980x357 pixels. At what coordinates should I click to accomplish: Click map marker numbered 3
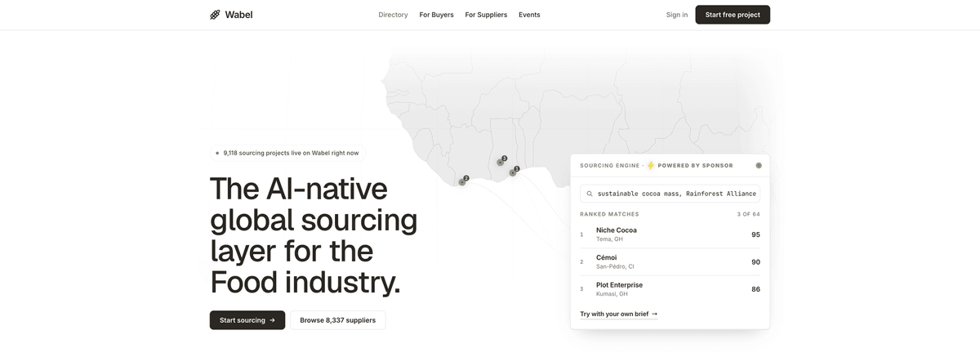click(501, 162)
